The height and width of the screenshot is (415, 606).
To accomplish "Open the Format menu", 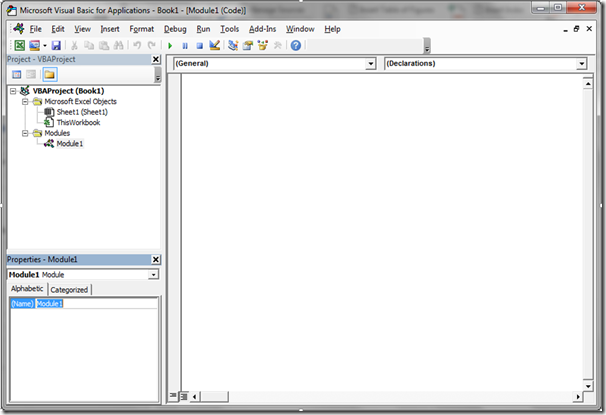I will [141, 29].
